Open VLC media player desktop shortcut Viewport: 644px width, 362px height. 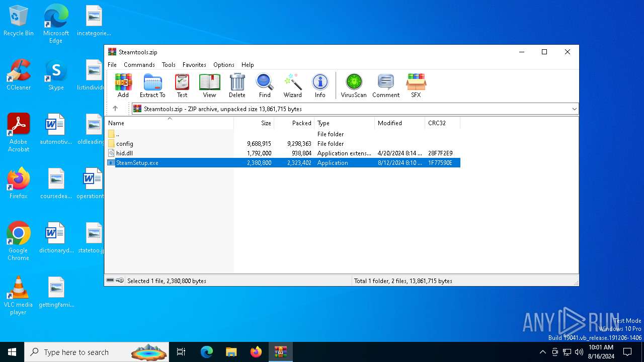tap(19, 296)
